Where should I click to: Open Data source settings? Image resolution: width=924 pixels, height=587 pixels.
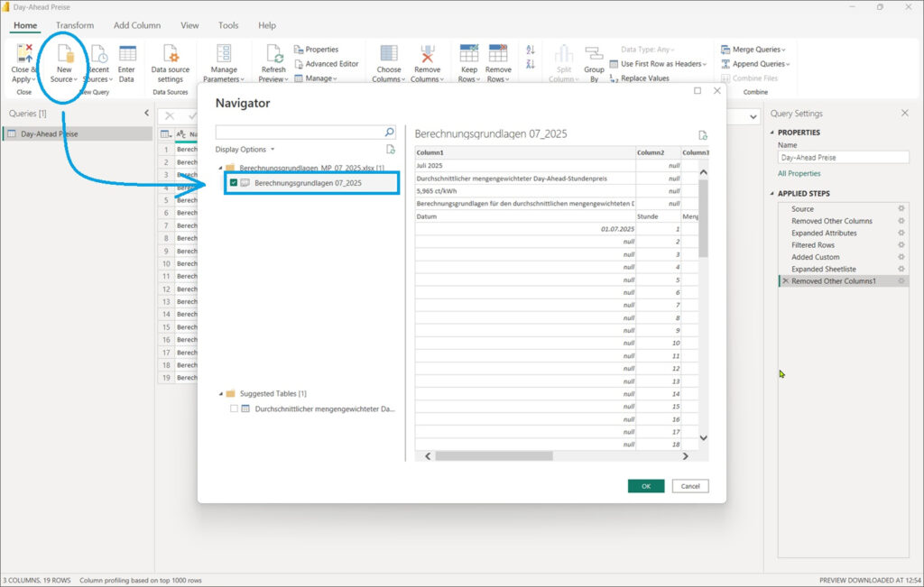tap(171, 64)
